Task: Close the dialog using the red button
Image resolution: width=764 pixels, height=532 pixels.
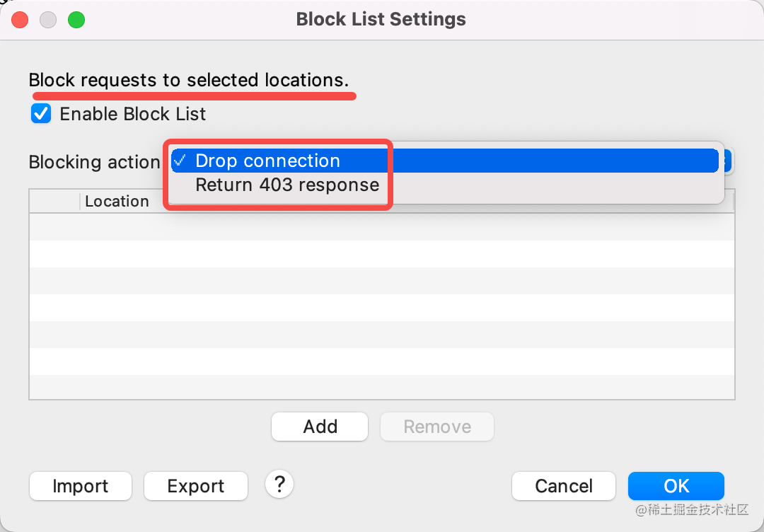Action: point(20,20)
